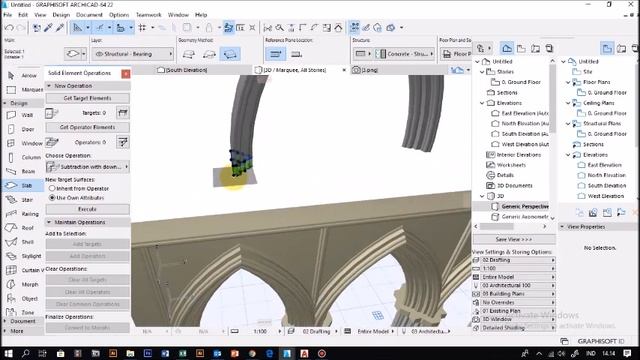
Task: Collapse the Maintain Operations section
Action: click(x=49, y=222)
